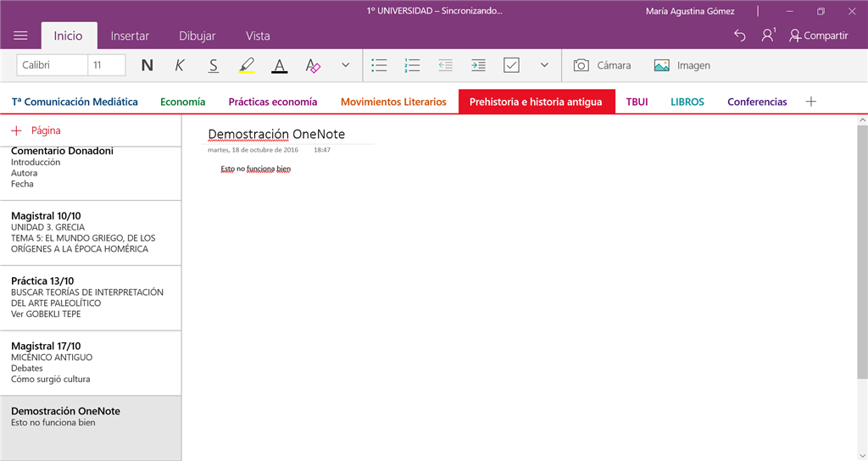The width and height of the screenshot is (868, 461).
Task: Select the Demostración OneNote page in list
Action: (x=90, y=428)
